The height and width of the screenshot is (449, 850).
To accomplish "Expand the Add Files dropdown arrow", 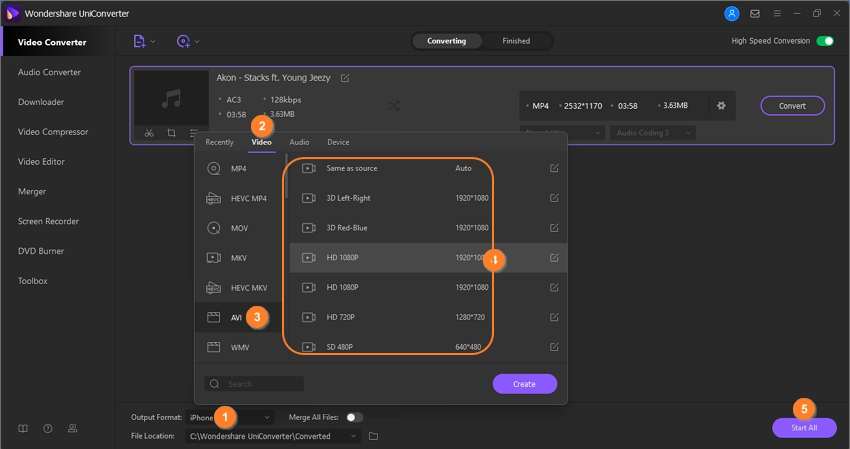I will [153, 42].
